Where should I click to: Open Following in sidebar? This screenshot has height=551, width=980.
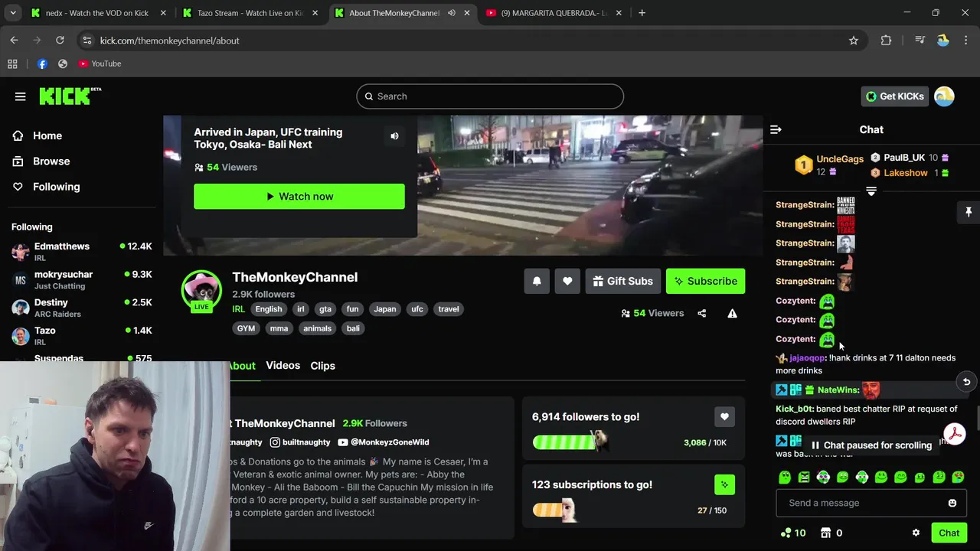[x=55, y=186]
